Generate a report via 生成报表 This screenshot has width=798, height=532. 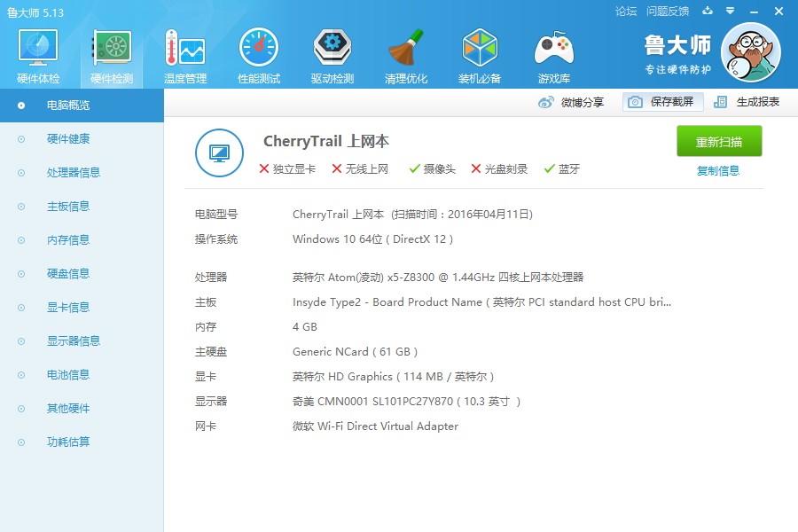click(x=758, y=102)
